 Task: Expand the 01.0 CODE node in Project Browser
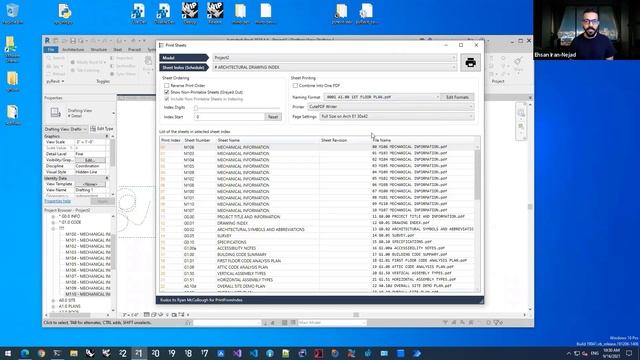click(x=53, y=222)
